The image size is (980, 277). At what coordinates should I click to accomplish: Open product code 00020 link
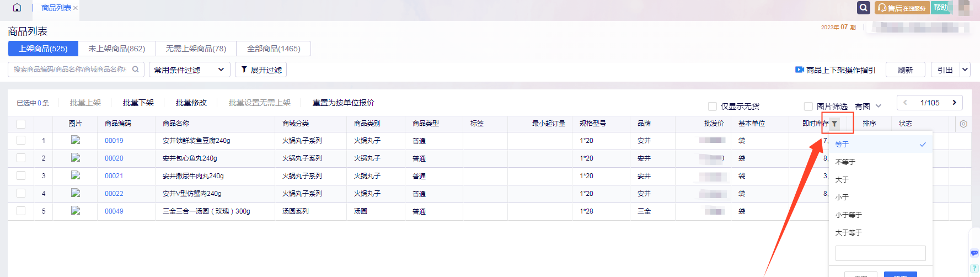[x=114, y=158]
